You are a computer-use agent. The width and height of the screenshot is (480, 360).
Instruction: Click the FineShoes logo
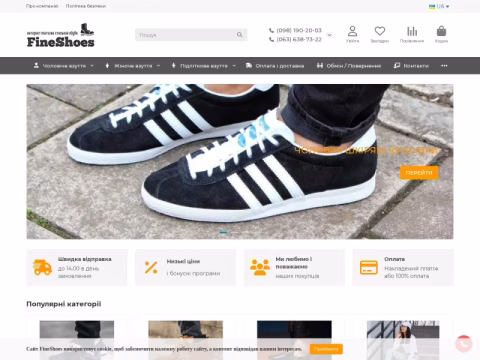(x=60, y=35)
